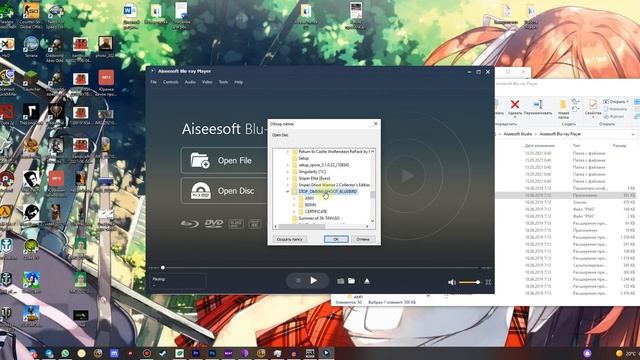640x360 pixels.
Task: Collapse the STOP_OMBRA_GHOST_BLUEBIRD folder
Action: click(287, 191)
